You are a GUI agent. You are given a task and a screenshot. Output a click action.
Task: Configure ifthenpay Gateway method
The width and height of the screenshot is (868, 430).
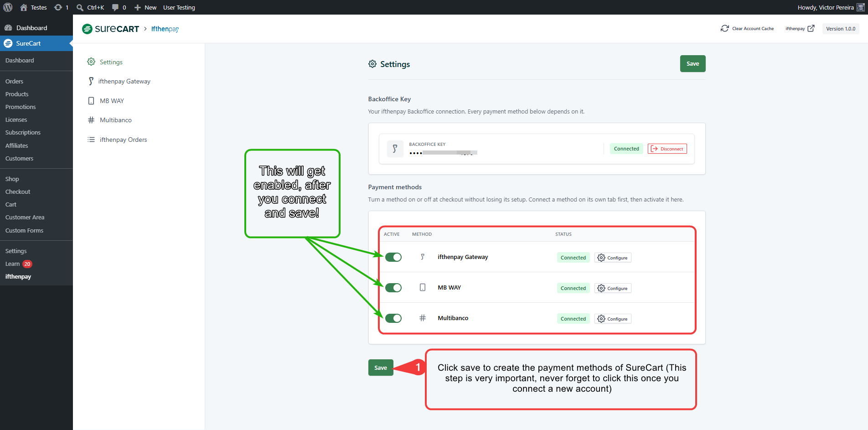(x=613, y=258)
